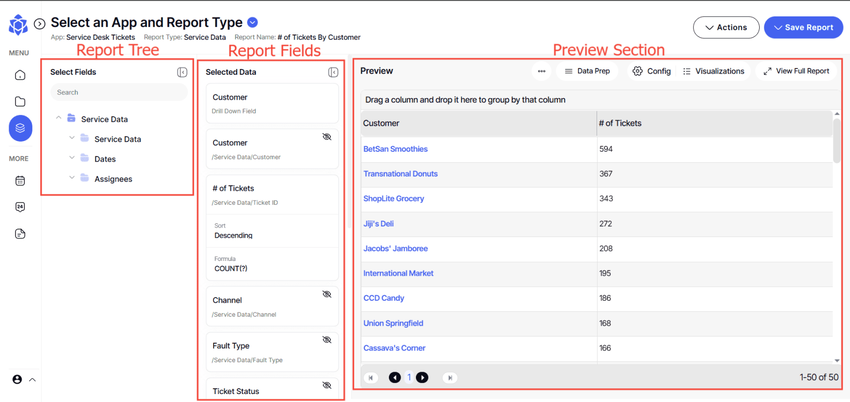Image resolution: width=850 pixels, height=402 pixels.
Task: Open Visualizations
Action: (x=713, y=71)
